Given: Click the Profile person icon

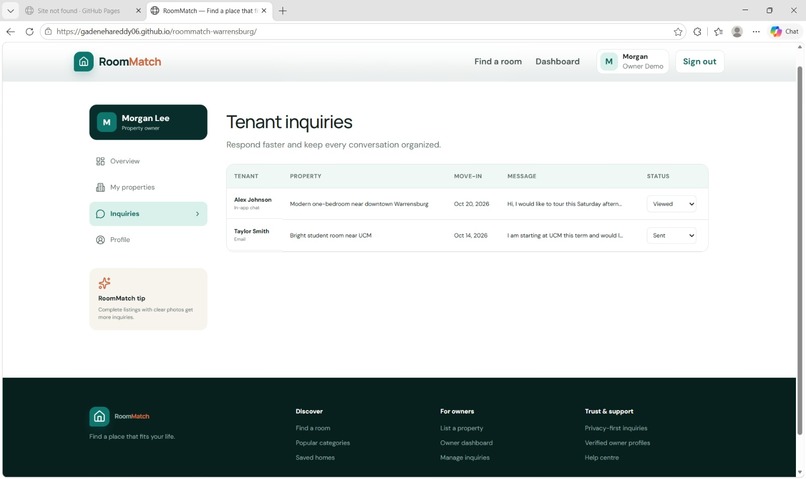Looking at the screenshot, I should tap(100, 240).
